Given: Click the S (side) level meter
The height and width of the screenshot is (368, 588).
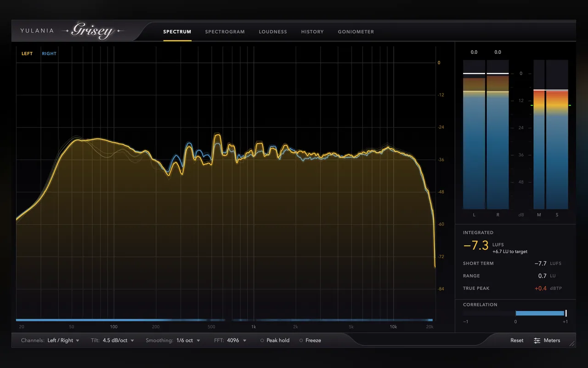Looking at the screenshot, I should 557,134.
